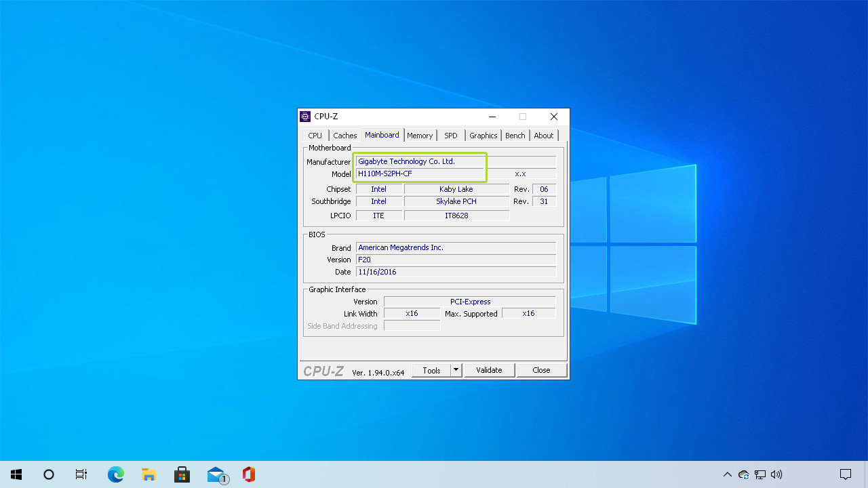
Task: Click the ITE LPCIO vendor field
Action: (x=379, y=216)
